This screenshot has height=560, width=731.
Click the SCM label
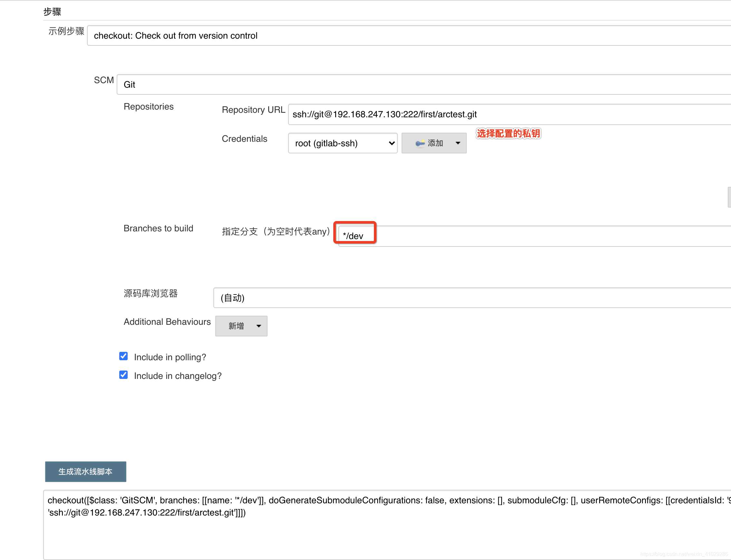[x=104, y=80]
